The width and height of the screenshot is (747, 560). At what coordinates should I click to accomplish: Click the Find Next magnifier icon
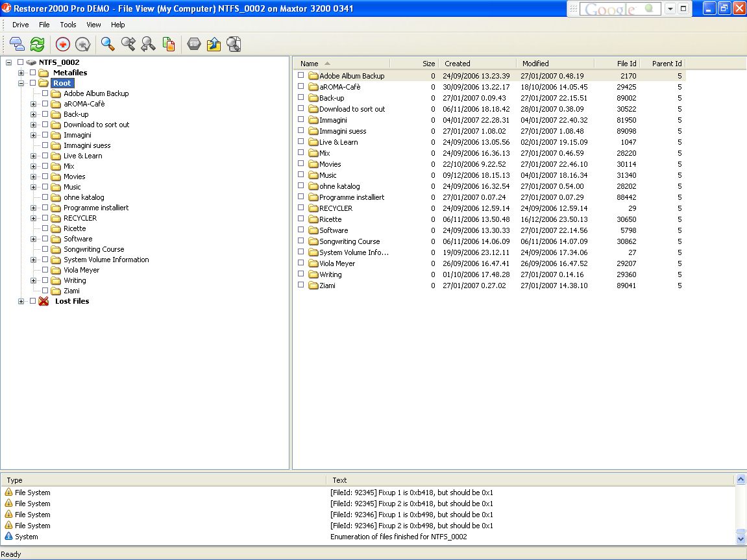tap(128, 44)
